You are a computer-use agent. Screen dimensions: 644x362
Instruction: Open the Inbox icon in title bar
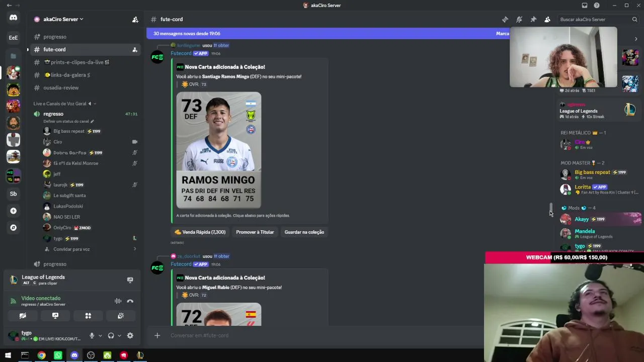[x=585, y=6]
